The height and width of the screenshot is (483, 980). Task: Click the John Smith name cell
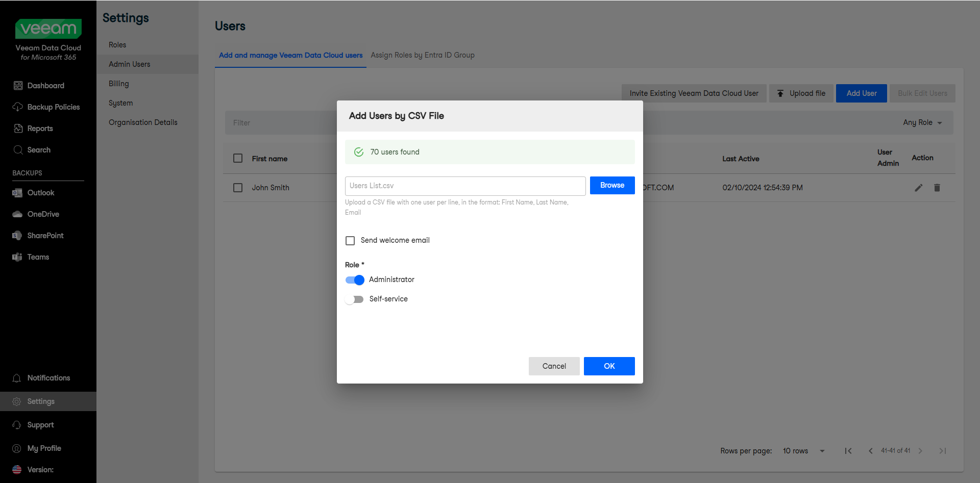pos(271,188)
